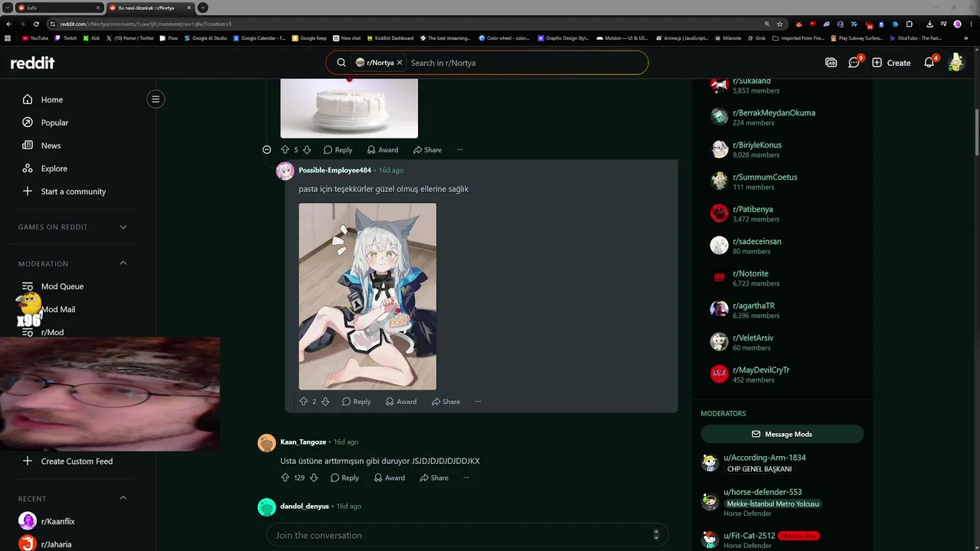Click Kaan_Tangoze's avatar
980x551 pixels.
pos(266,443)
